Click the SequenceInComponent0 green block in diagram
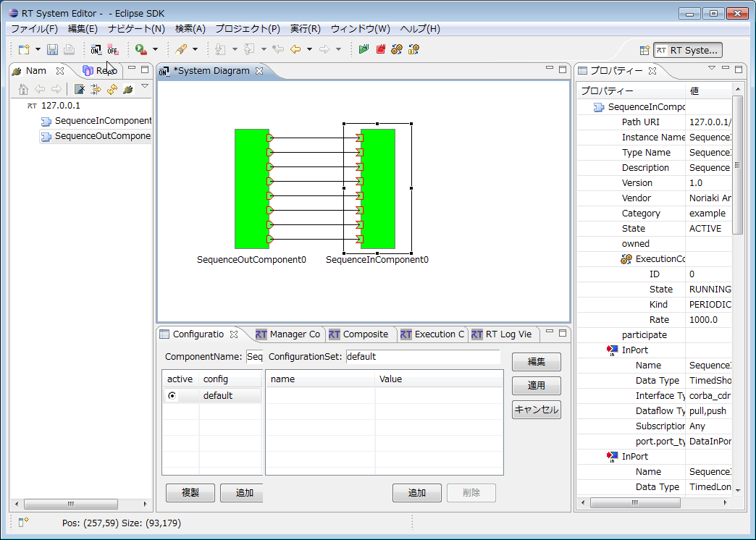Screen dimensions: 756x540 (x=378, y=188)
